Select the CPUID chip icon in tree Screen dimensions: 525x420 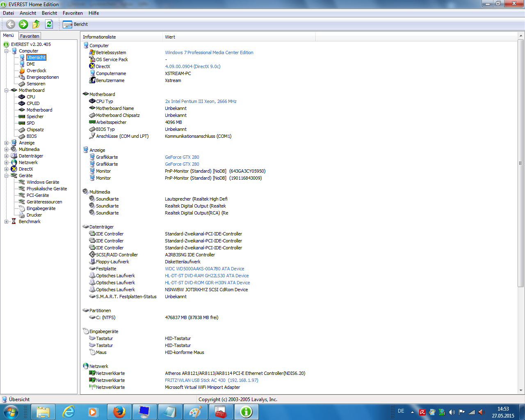(x=22, y=103)
